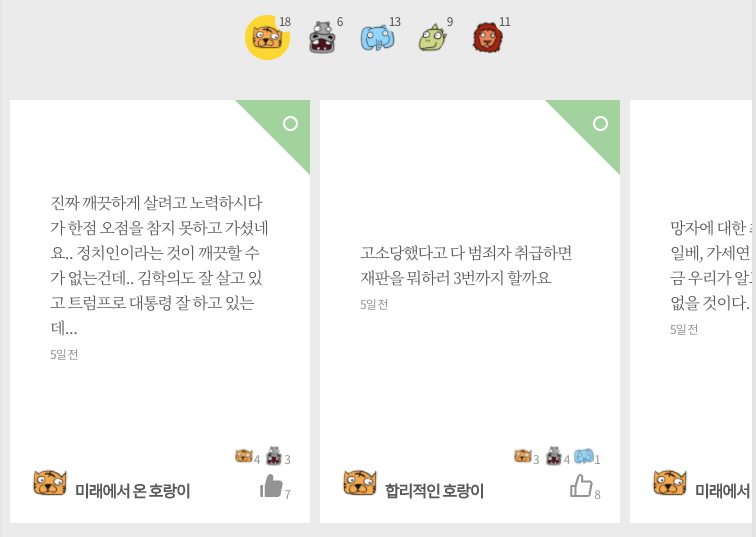The image size is (756, 537).
Task: Choose the green dinosaur filter icon
Action: tap(432, 38)
